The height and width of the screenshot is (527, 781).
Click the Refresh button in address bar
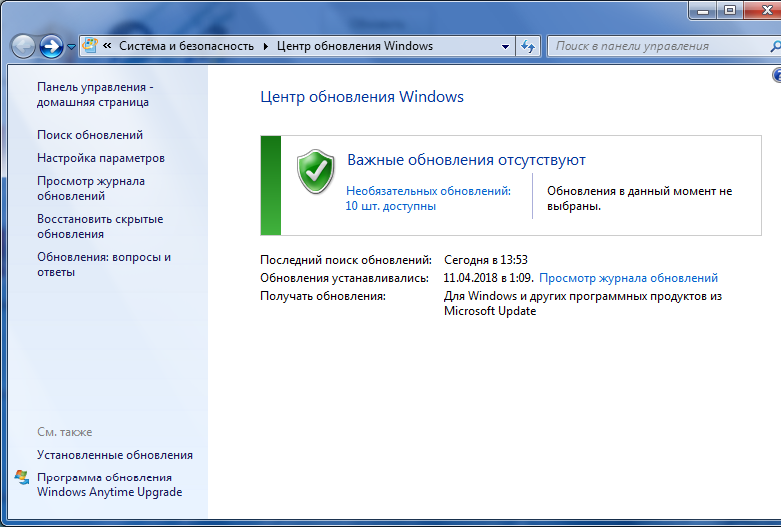pos(528,46)
